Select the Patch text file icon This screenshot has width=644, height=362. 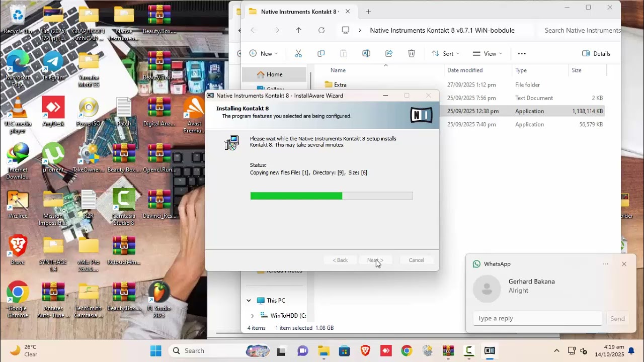124,112
